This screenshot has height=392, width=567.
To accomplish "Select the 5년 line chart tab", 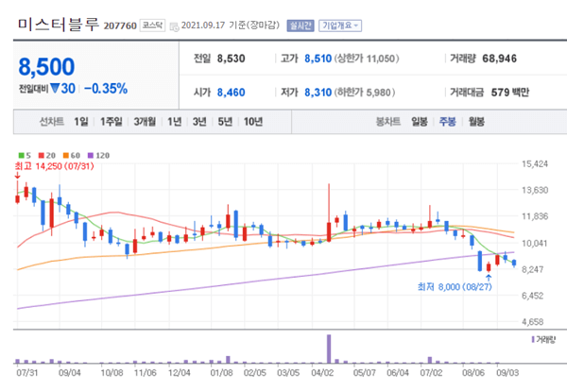I will 225,122.
